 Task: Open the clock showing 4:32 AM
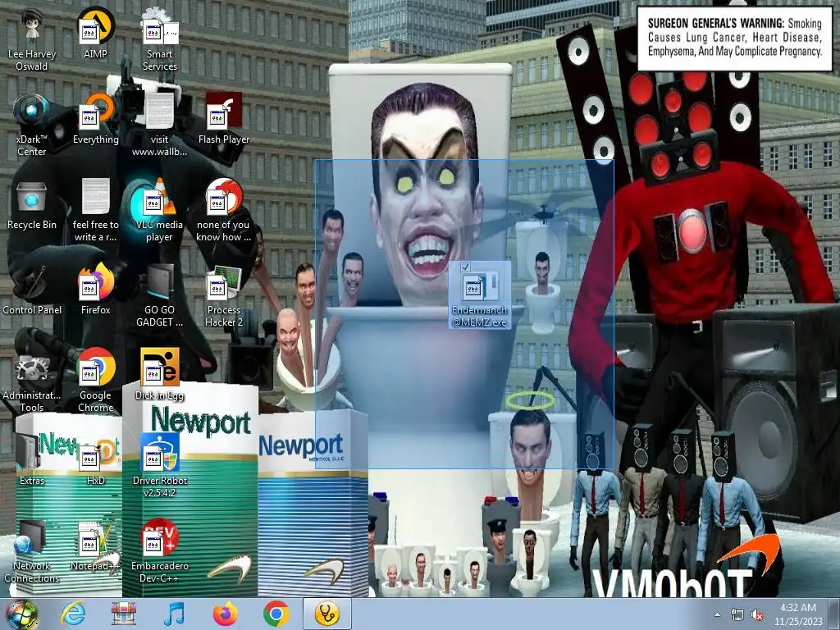798,614
